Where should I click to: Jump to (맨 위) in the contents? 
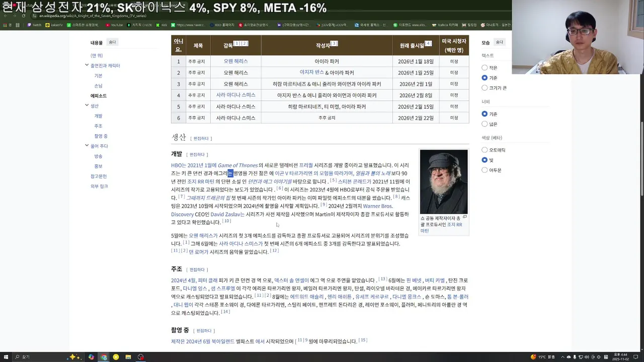97,55
